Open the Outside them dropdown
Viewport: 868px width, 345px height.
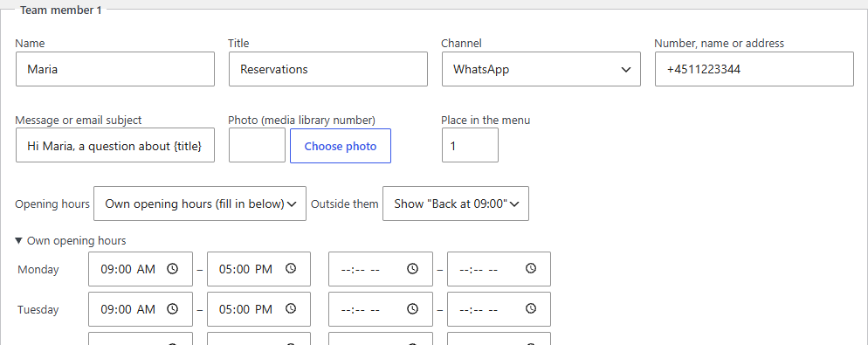(456, 204)
